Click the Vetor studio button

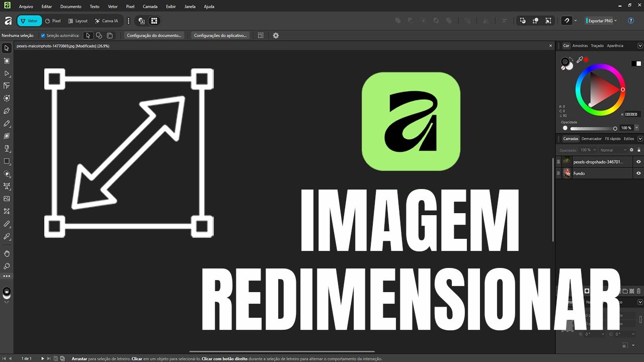point(29,21)
